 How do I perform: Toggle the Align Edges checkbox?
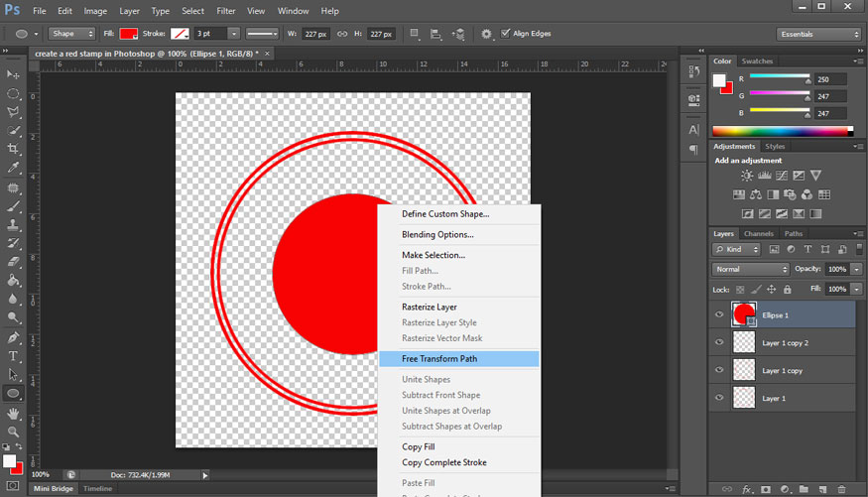pyautogui.click(x=506, y=34)
